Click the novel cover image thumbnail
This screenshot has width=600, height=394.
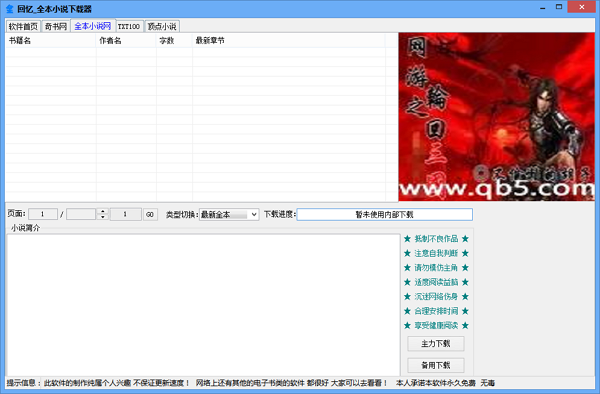pos(497,117)
